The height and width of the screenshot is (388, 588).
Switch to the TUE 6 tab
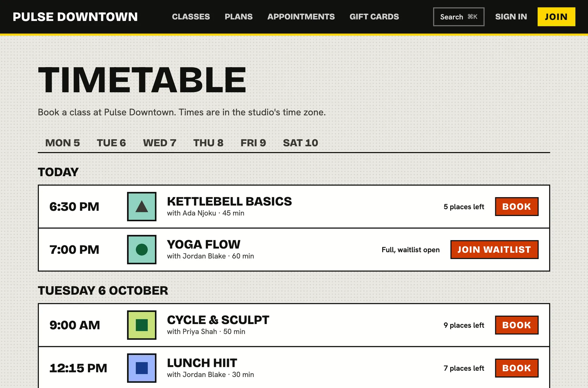coord(111,143)
